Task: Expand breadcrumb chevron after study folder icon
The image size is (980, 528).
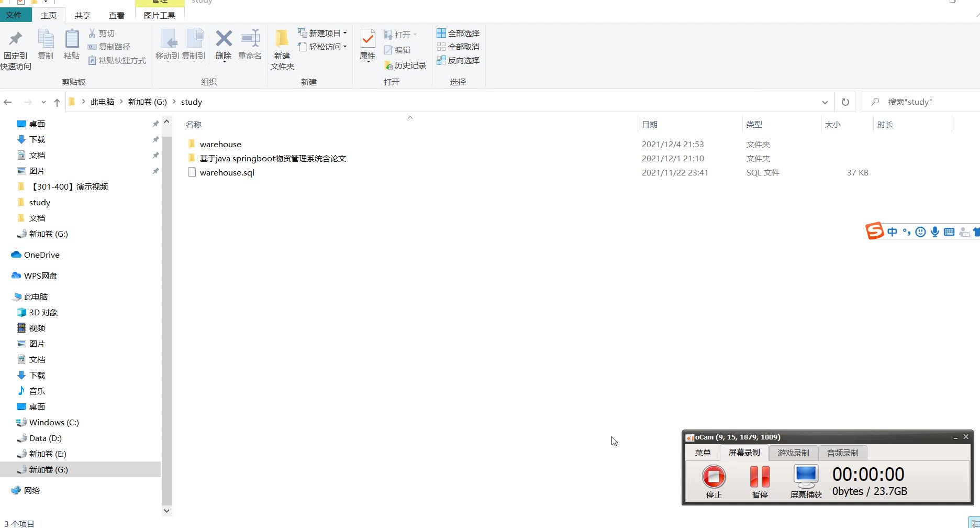Action: [x=83, y=102]
